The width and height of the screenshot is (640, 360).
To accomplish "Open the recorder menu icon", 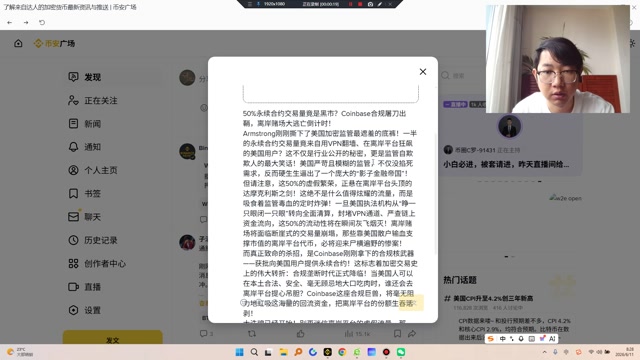I will click(250, 4).
